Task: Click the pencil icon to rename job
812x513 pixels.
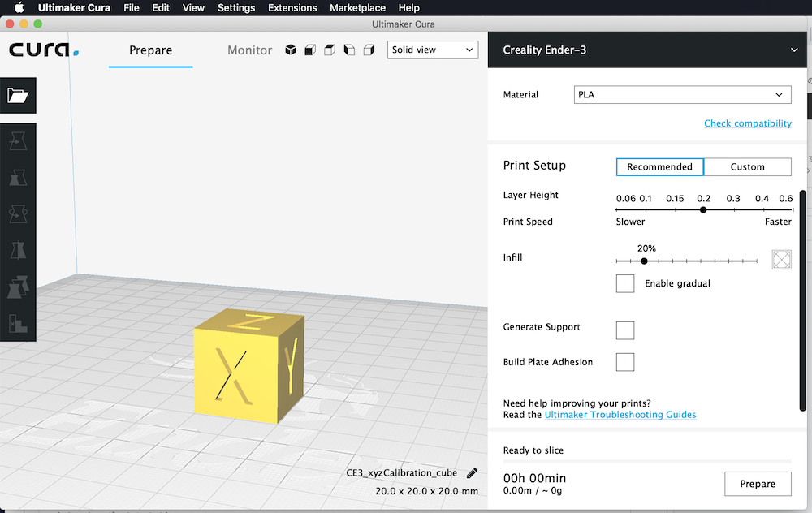Action: (472, 473)
